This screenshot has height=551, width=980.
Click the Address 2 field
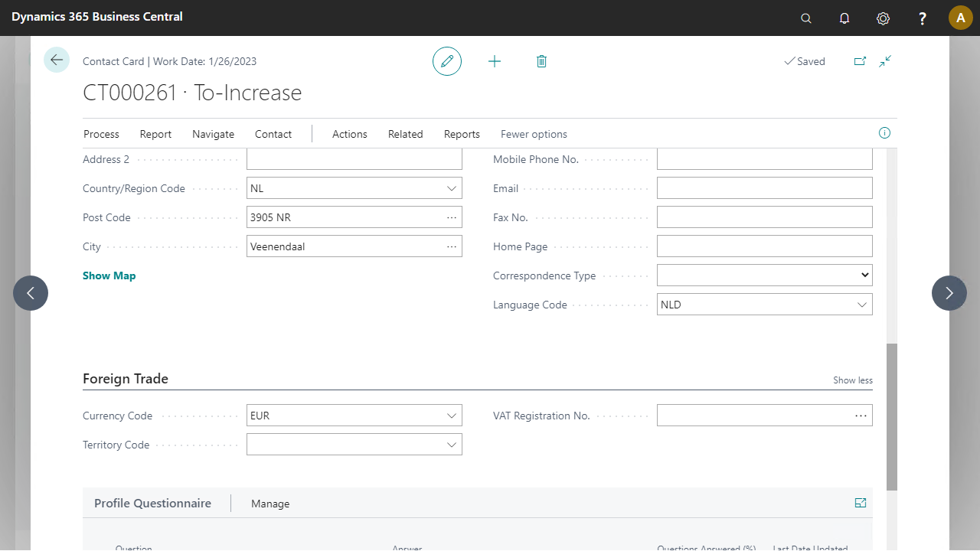[x=354, y=159]
